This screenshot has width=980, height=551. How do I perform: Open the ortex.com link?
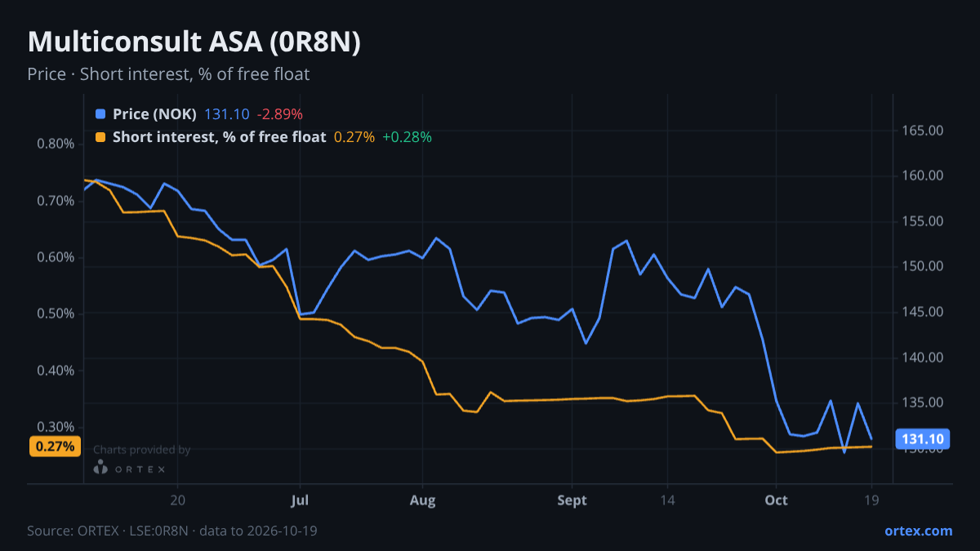click(x=918, y=531)
